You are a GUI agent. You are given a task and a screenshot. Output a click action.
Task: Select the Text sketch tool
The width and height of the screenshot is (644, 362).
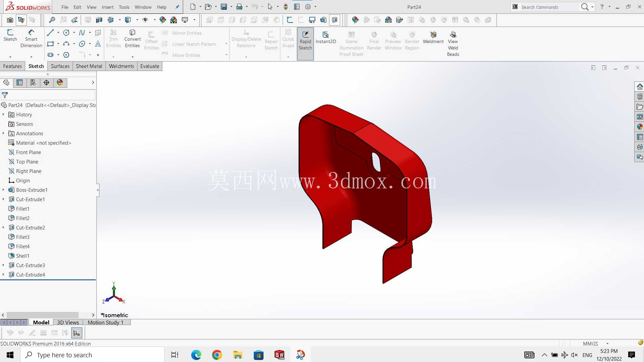98,44
